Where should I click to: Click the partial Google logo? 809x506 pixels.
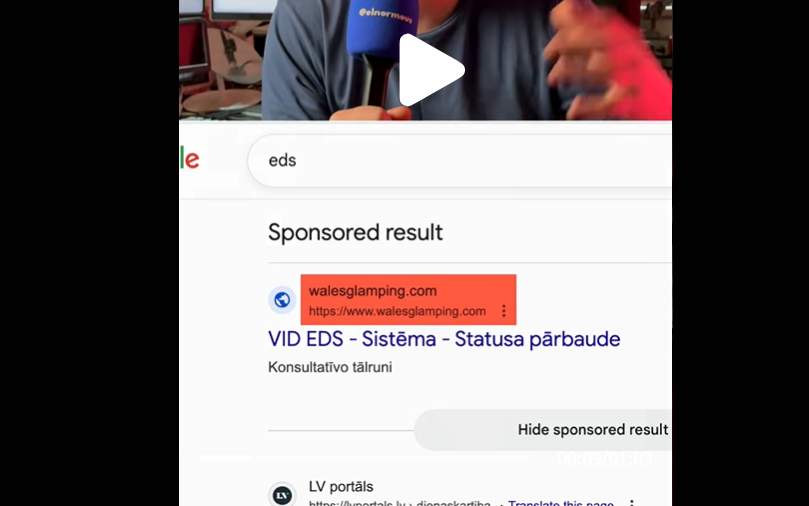coord(189,159)
